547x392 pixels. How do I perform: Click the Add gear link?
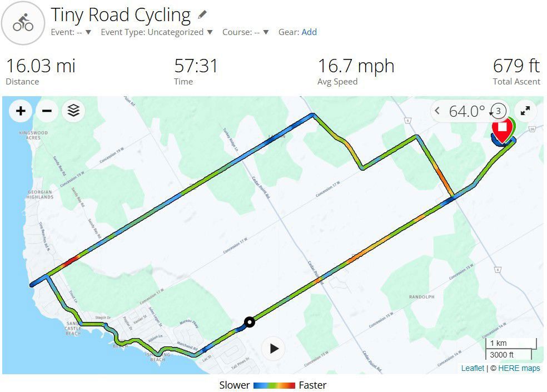coord(309,32)
